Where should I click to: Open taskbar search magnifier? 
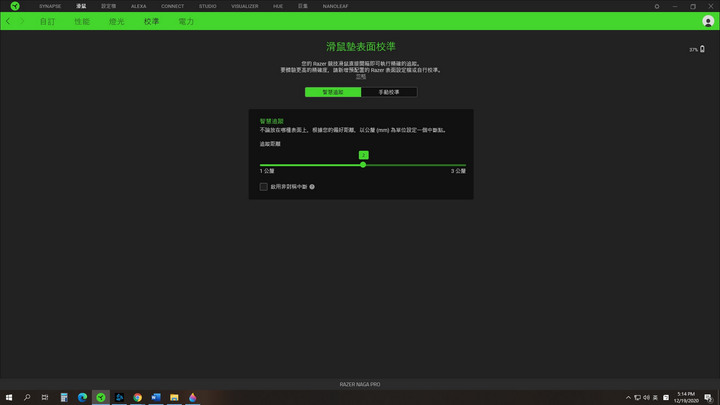pos(27,397)
